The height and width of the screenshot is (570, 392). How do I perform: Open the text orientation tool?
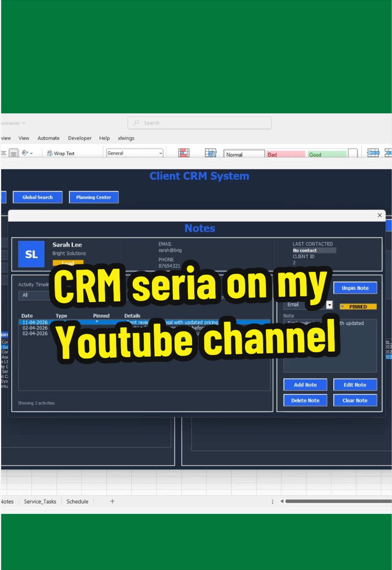pos(27,153)
